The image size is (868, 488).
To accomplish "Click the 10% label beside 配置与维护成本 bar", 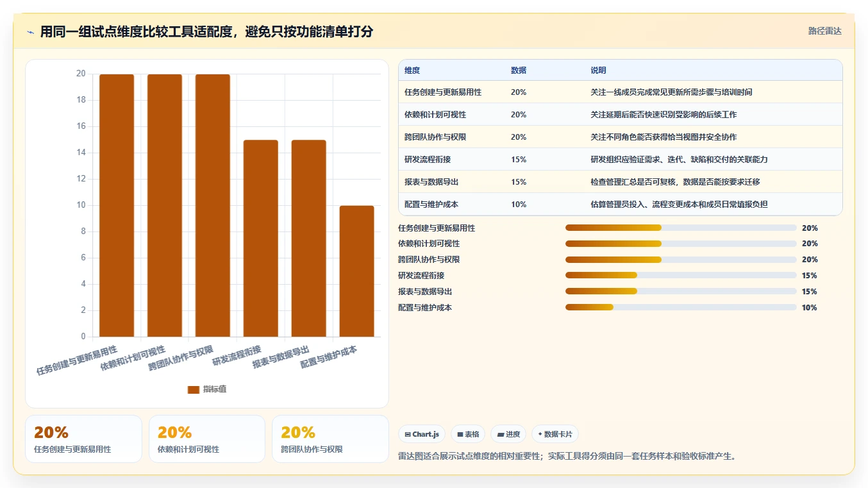I will click(810, 308).
